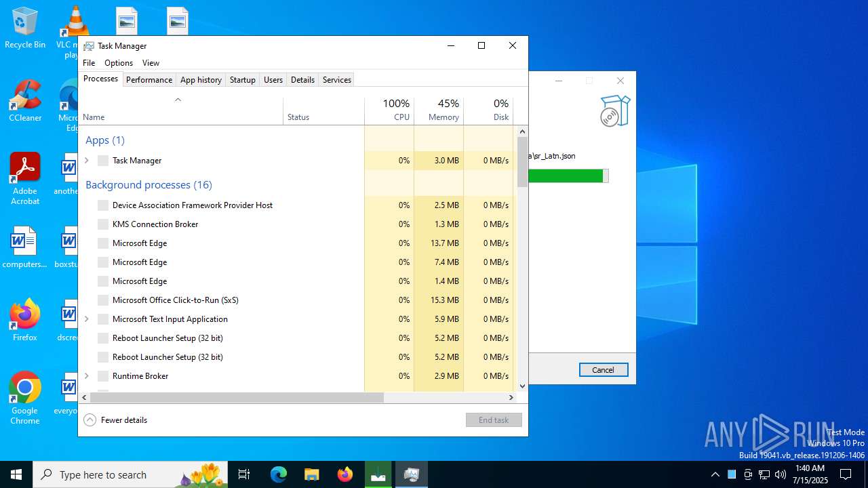Viewport: 868px width, 488px height.
Task: Open Firefox from the taskbar
Action: pos(344,474)
